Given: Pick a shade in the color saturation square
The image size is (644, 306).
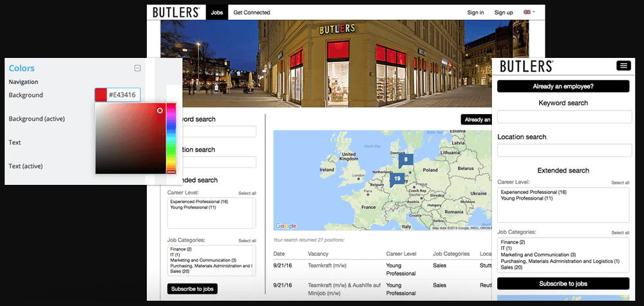Looking at the screenshot, I should [x=130, y=139].
